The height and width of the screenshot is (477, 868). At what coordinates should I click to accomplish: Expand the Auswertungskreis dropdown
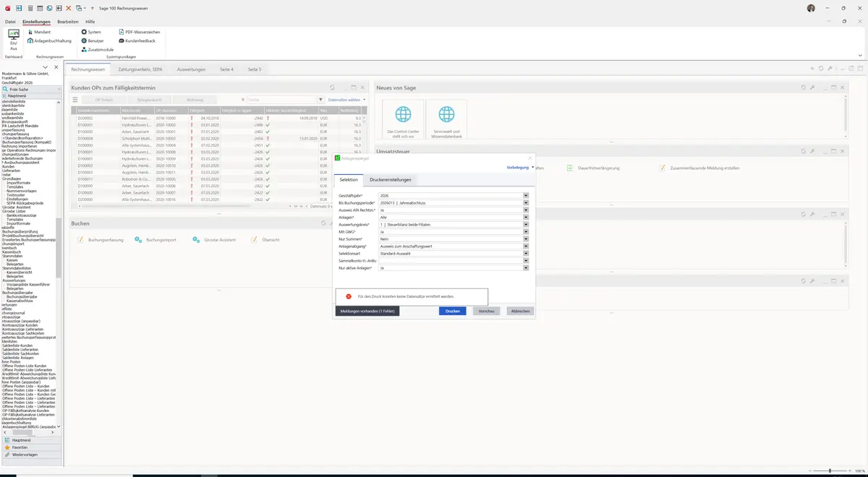[526, 225]
